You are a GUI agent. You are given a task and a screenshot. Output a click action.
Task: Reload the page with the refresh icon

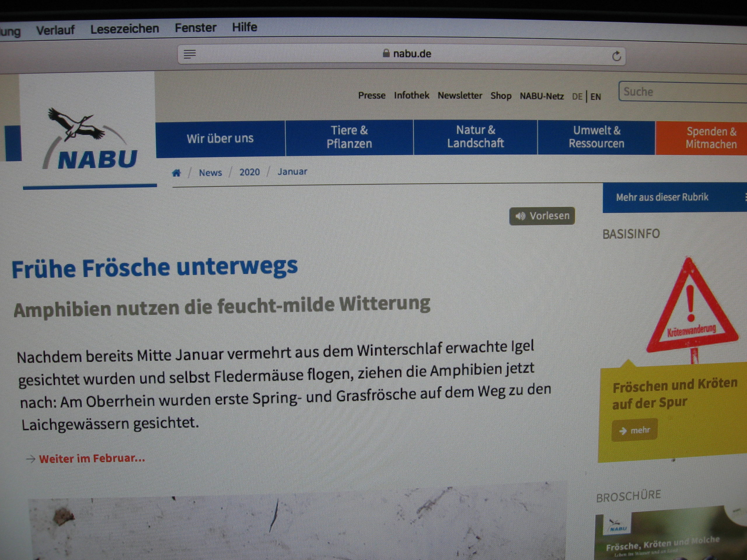(x=616, y=56)
